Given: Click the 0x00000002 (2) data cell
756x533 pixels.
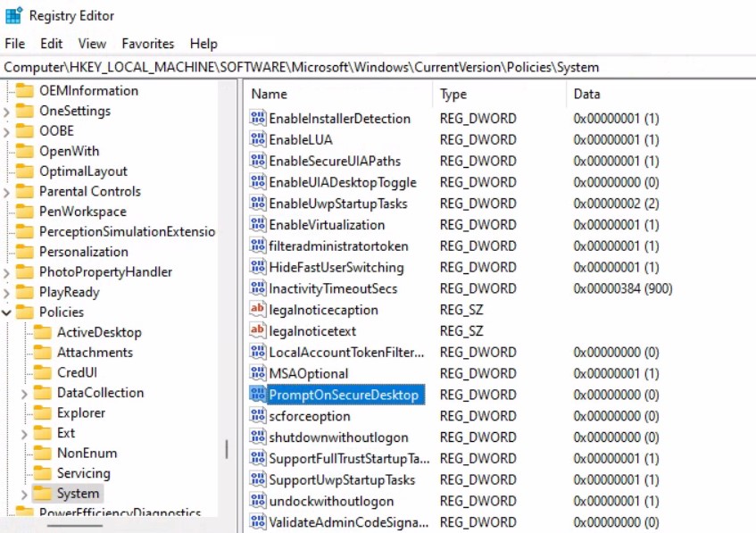Looking at the screenshot, I should [616, 204].
